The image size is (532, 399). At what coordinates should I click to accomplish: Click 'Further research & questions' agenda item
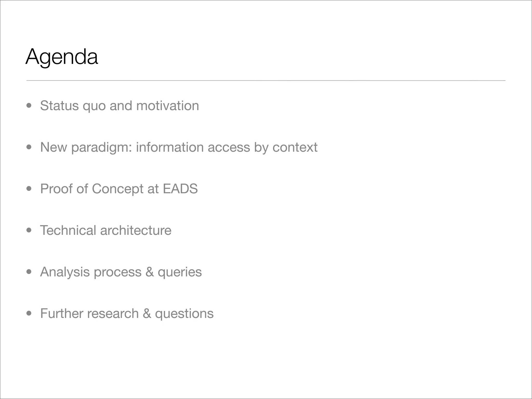coord(127,314)
